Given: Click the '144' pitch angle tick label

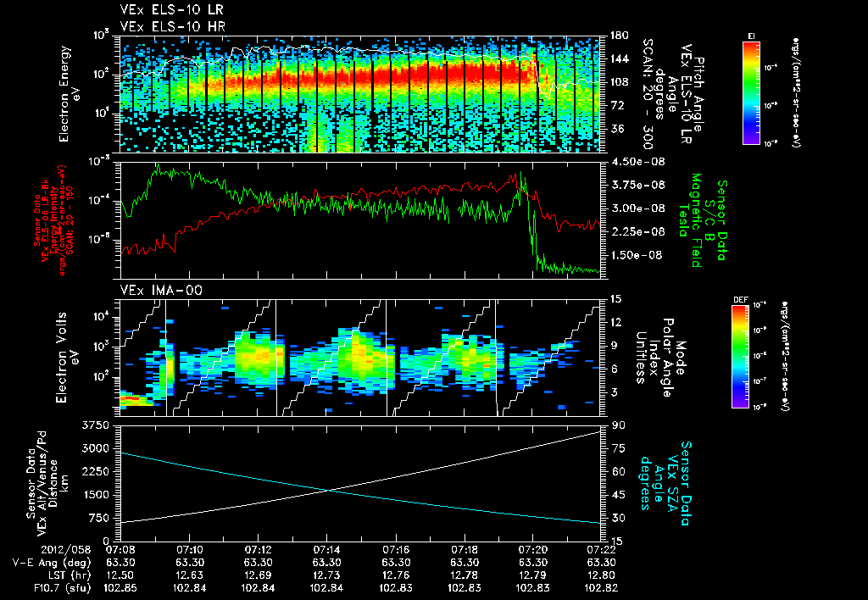Looking at the screenshot, I should coord(618,58).
